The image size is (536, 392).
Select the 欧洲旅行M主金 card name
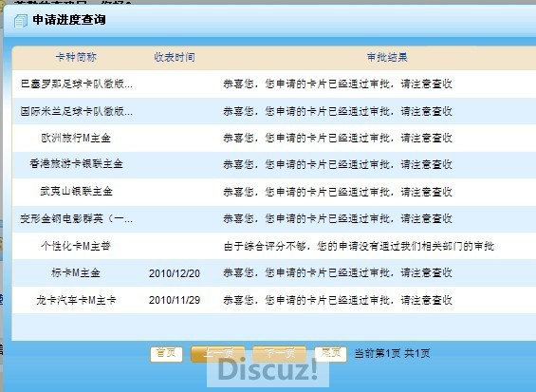click(76, 138)
